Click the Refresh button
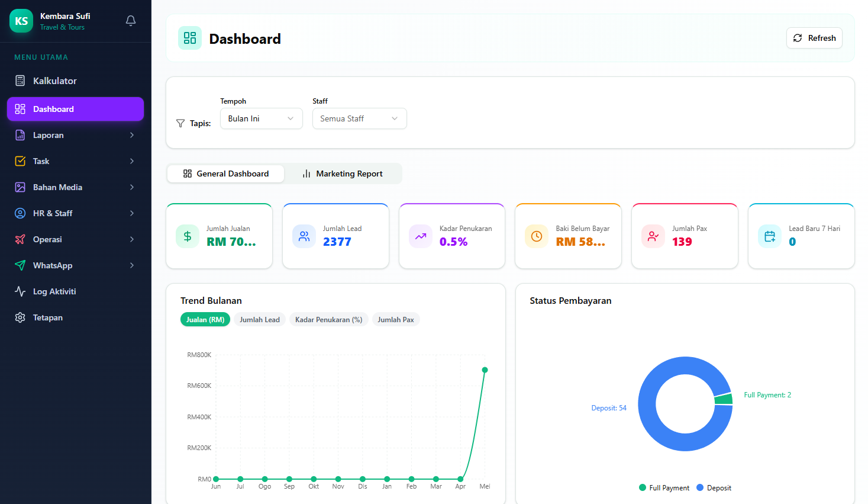The width and height of the screenshot is (868, 504). (x=814, y=38)
